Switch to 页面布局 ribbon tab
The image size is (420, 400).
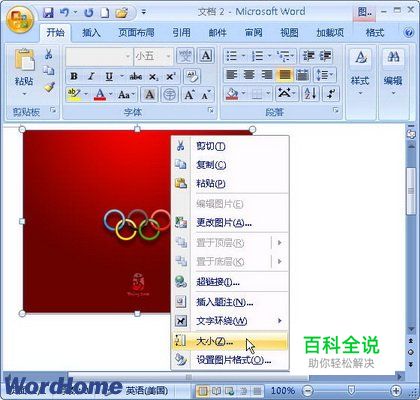[x=137, y=33]
